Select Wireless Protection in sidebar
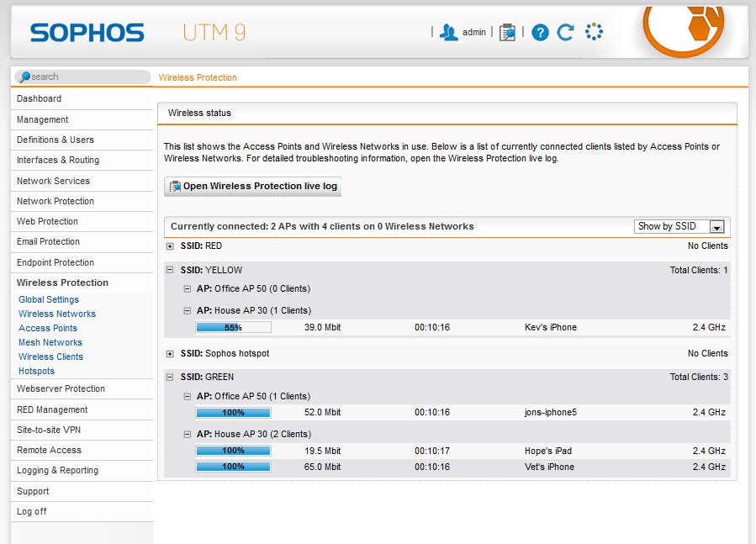This screenshot has height=544, width=756. [62, 283]
